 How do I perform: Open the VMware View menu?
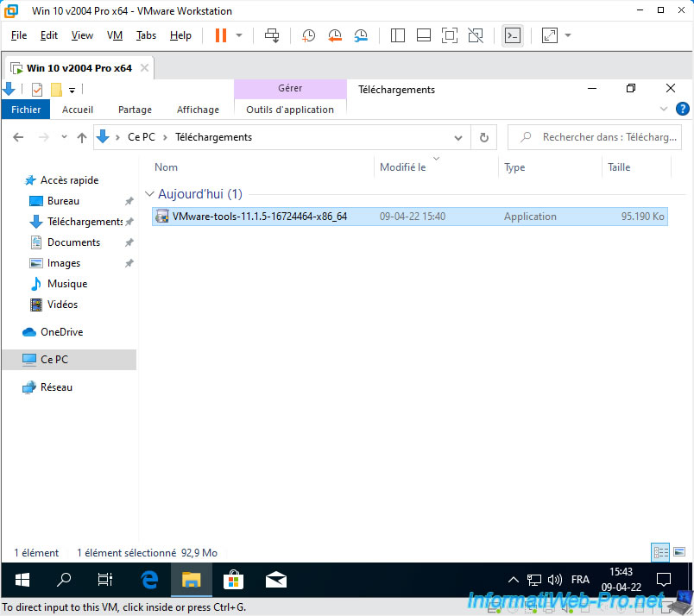(x=82, y=35)
